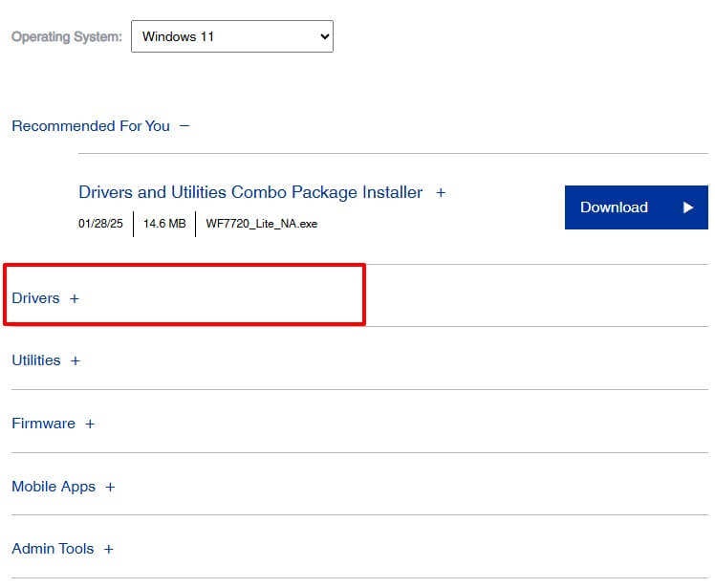Click the Download button
This screenshot has width=715, height=588.
636,207
